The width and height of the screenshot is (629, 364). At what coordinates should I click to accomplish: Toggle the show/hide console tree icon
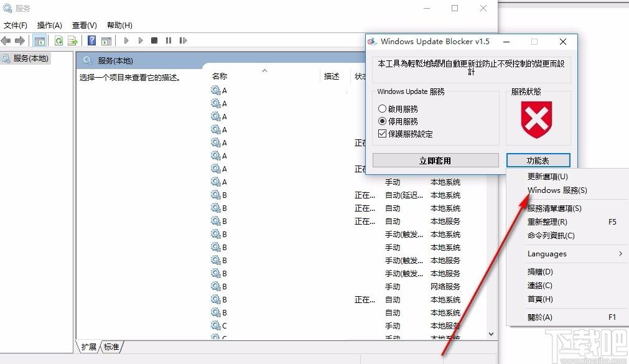pos(39,40)
